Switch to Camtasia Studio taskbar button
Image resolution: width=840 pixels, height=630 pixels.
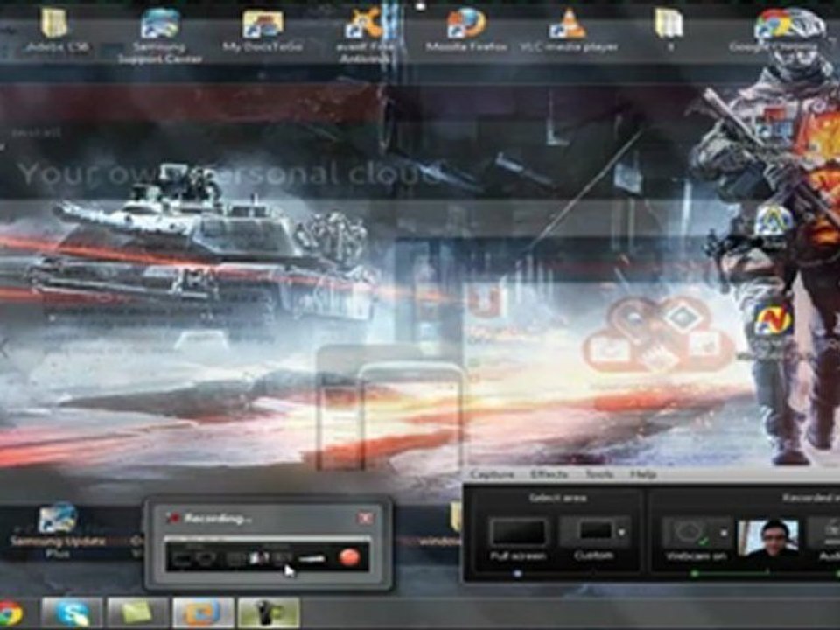tap(203, 612)
